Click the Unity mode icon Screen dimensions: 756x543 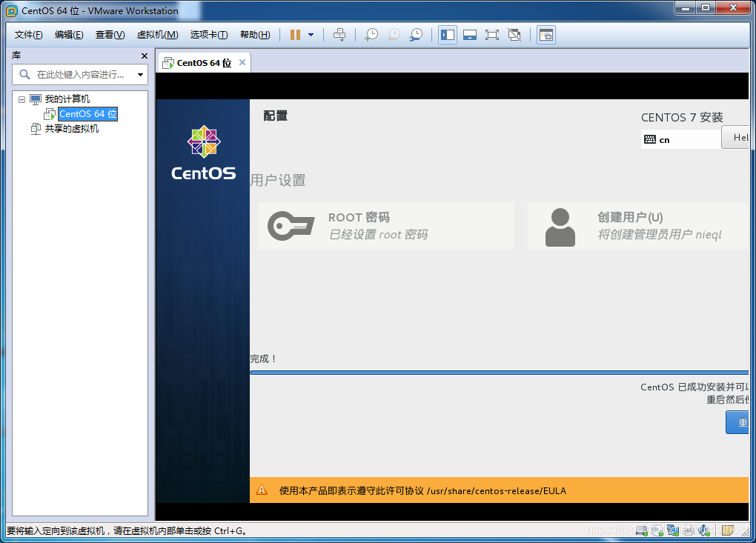click(514, 35)
